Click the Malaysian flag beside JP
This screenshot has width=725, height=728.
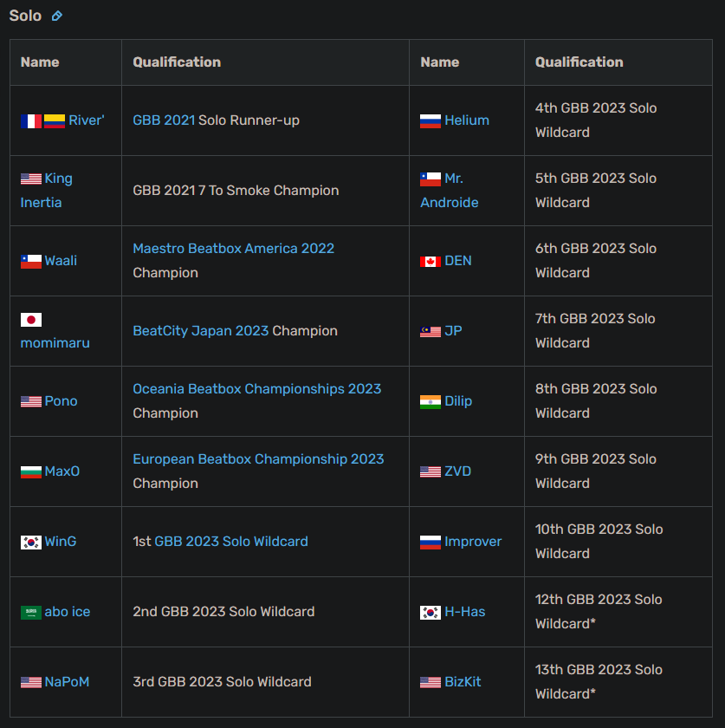pos(430,332)
